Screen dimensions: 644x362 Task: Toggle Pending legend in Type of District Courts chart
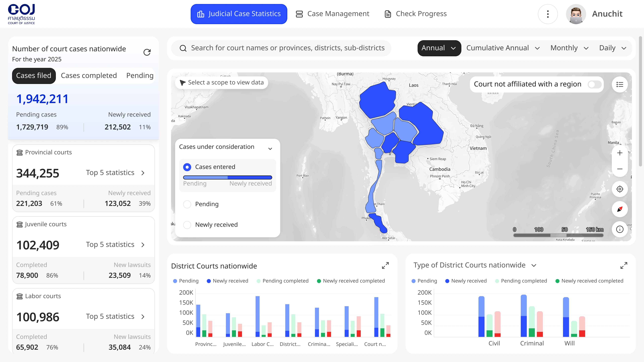tap(424, 281)
